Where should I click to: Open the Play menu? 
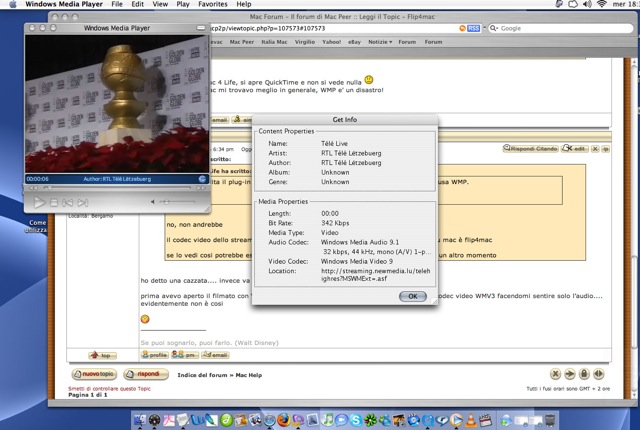(183, 4)
